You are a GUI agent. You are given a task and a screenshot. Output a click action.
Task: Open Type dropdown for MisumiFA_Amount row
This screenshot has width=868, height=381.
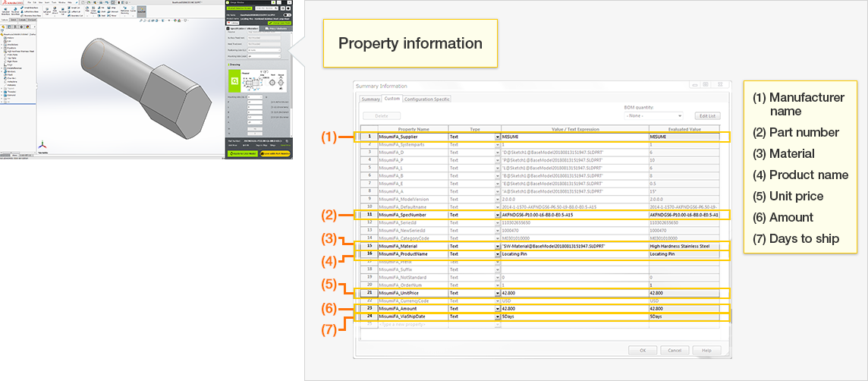(x=498, y=308)
